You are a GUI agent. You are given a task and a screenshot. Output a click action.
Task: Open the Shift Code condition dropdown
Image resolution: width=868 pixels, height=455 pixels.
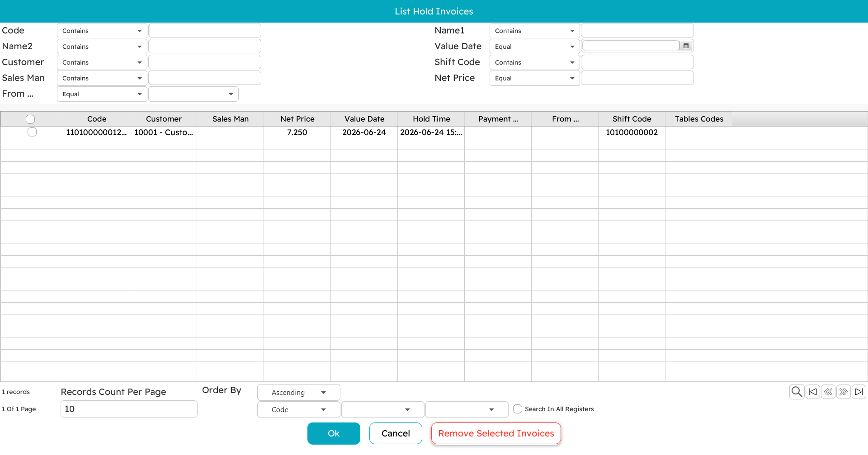click(x=534, y=62)
